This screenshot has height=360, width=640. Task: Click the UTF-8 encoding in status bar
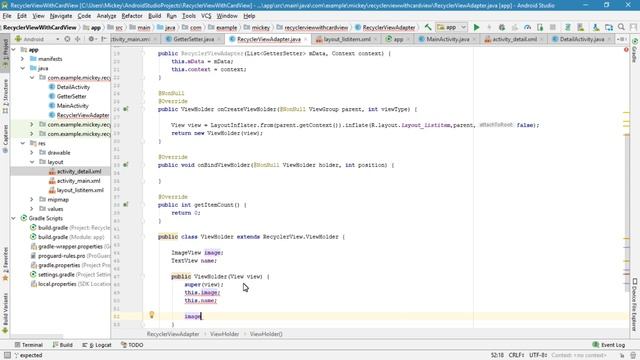[538, 355]
